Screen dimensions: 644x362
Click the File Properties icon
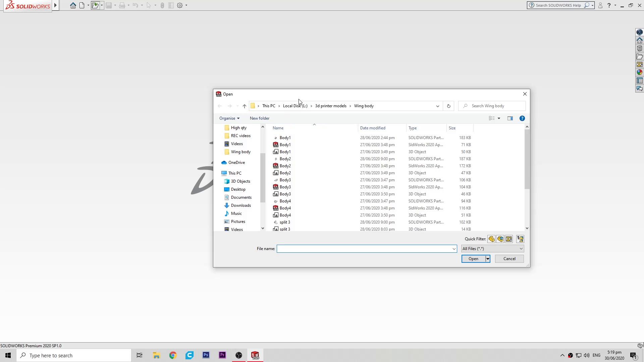click(x=171, y=5)
